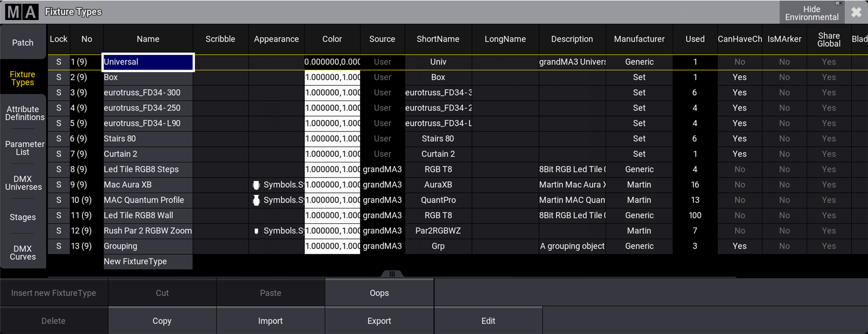Viewport: 868px width, 334px height.
Task: Click the QuantPro short name cell
Action: point(438,200)
